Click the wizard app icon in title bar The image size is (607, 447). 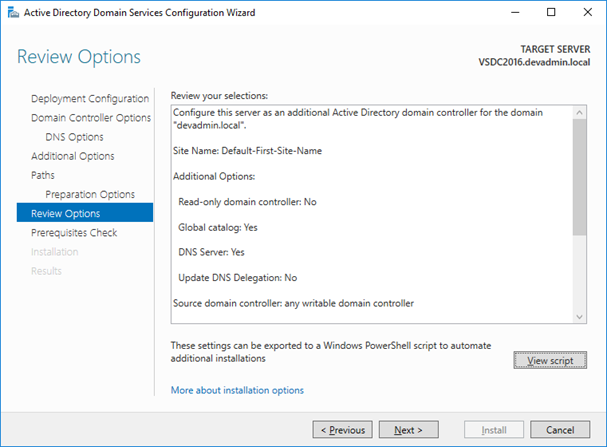click(x=13, y=13)
